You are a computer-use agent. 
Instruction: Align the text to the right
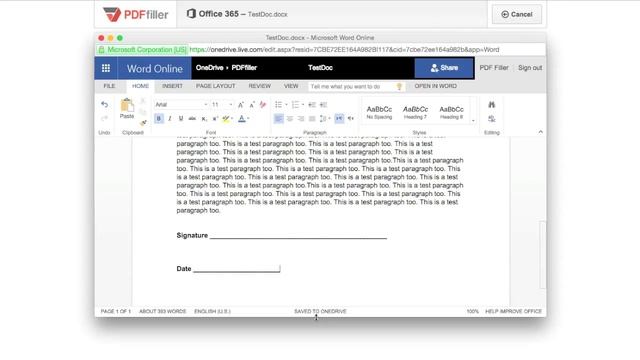(301, 119)
